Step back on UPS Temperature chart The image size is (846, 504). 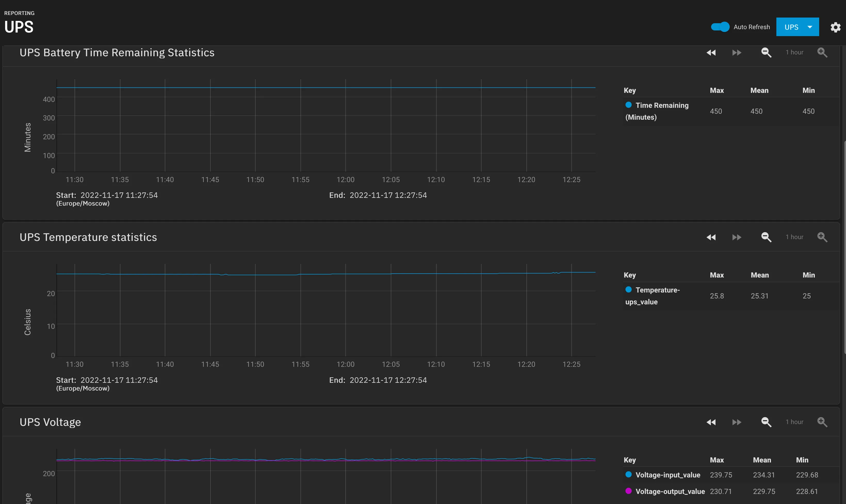click(711, 237)
